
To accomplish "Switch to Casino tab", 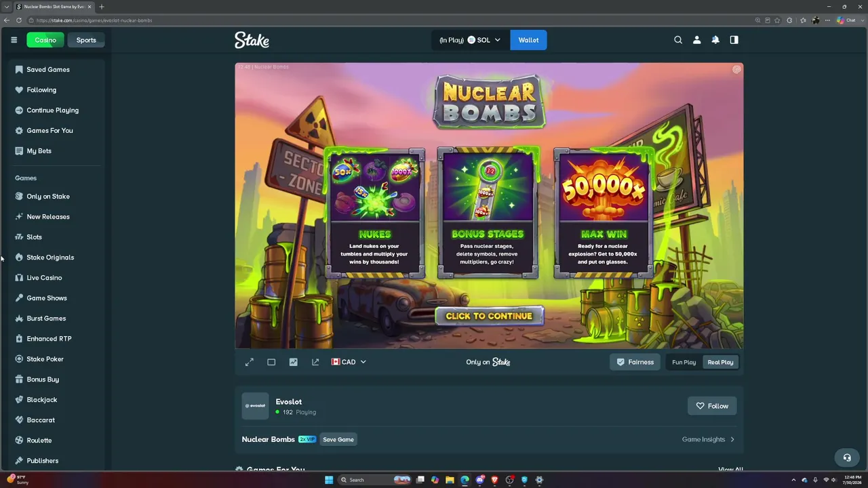I will point(45,40).
